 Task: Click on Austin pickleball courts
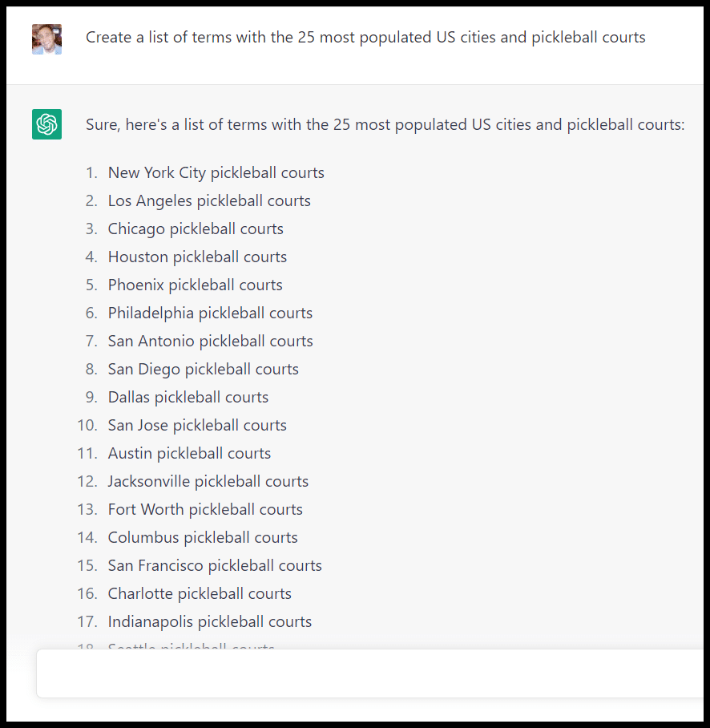[189, 454]
